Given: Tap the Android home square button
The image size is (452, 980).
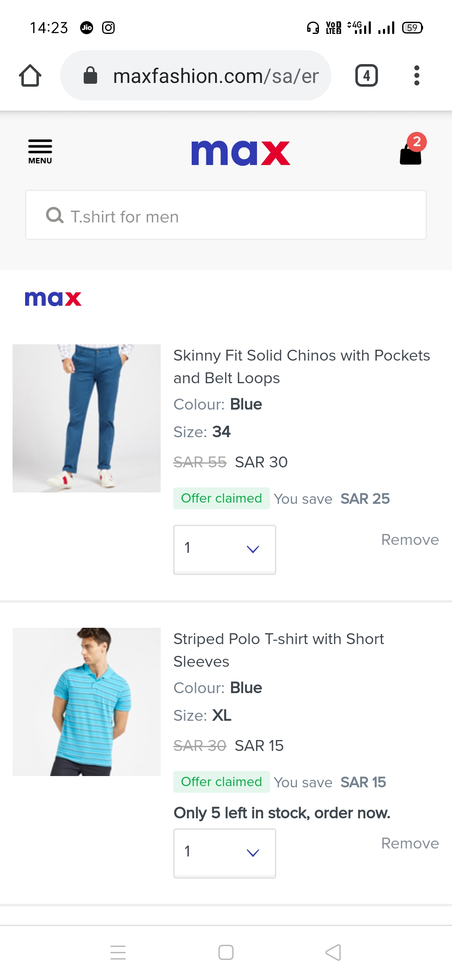Looking at the screenshot, I should point(226,952).
